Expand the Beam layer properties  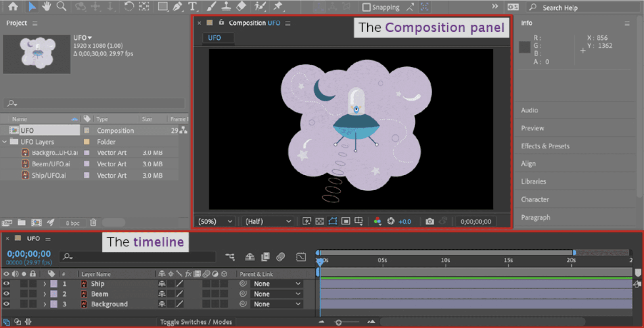coord(44,294)
